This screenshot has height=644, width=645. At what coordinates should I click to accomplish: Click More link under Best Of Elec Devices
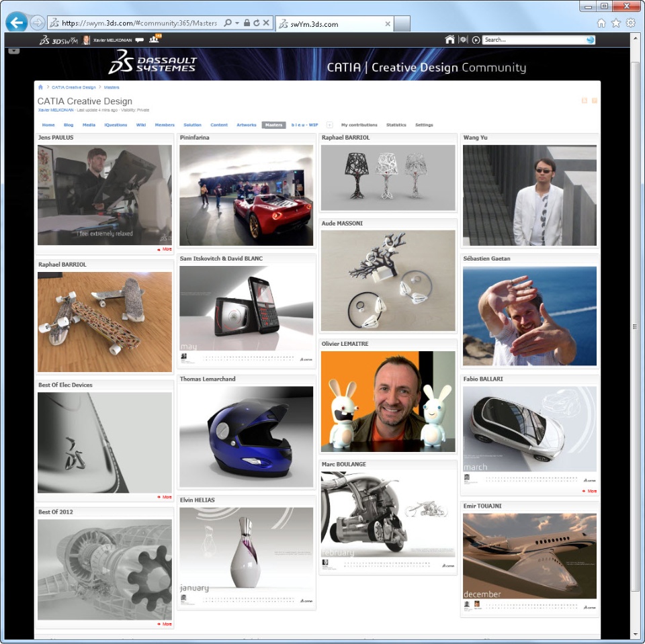(x=165, y=497)
